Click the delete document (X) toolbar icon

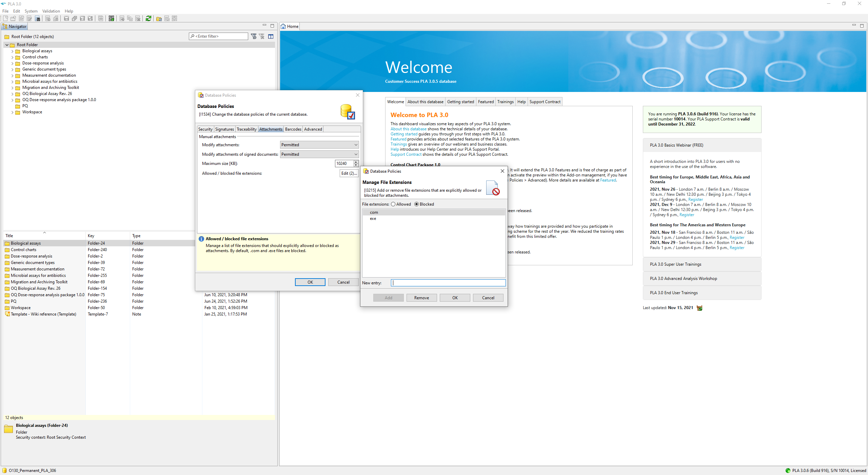138,18
